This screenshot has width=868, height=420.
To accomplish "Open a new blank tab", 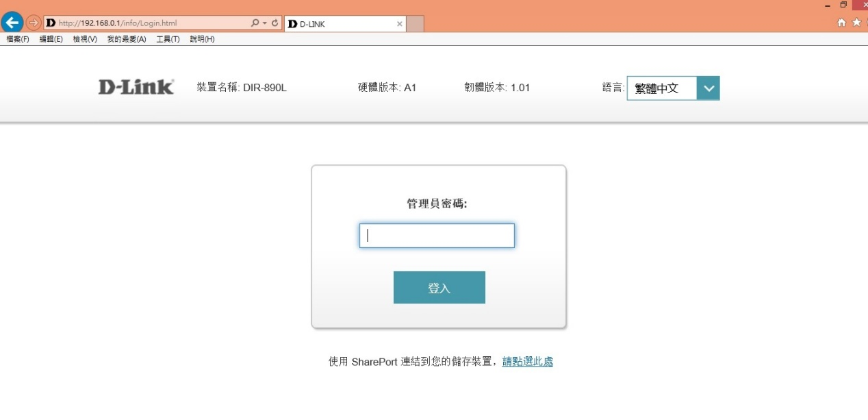I will (x=415, y=24).
